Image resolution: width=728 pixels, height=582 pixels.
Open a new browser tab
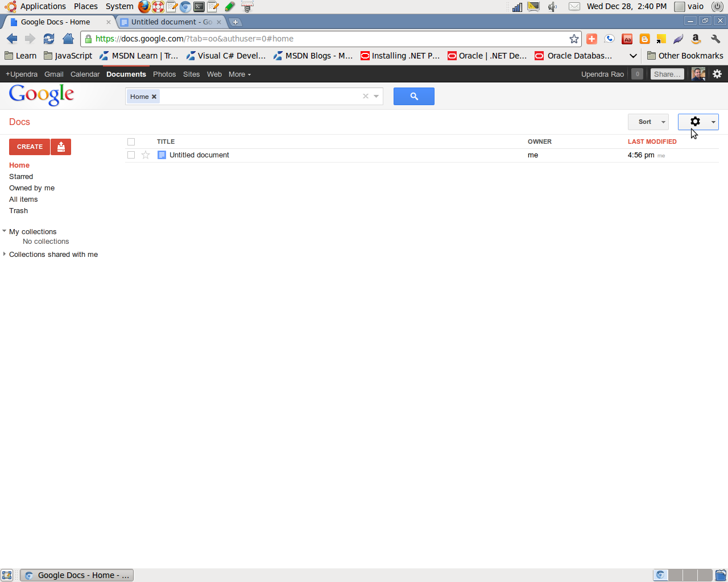click(x=235, y=22)
